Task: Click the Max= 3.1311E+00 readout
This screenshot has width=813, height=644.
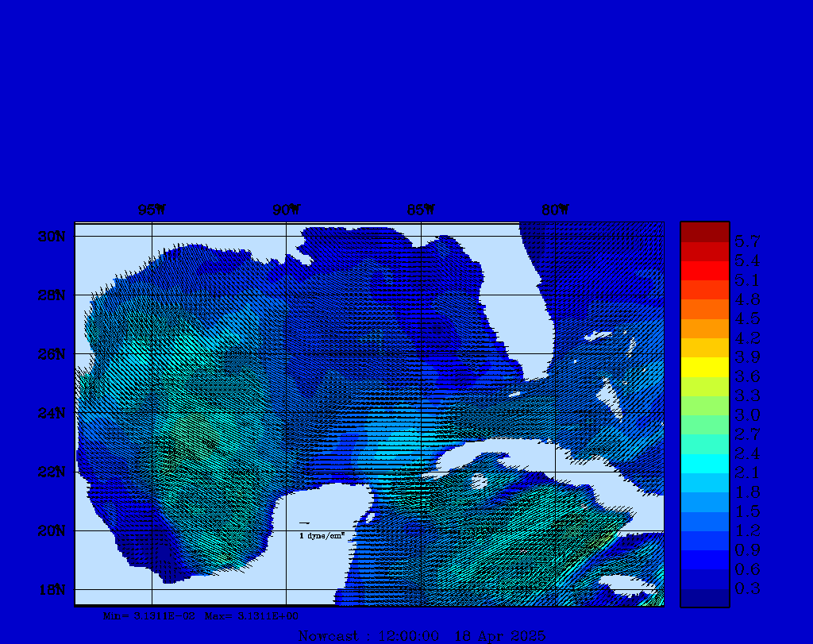Action: pos(252,616)
